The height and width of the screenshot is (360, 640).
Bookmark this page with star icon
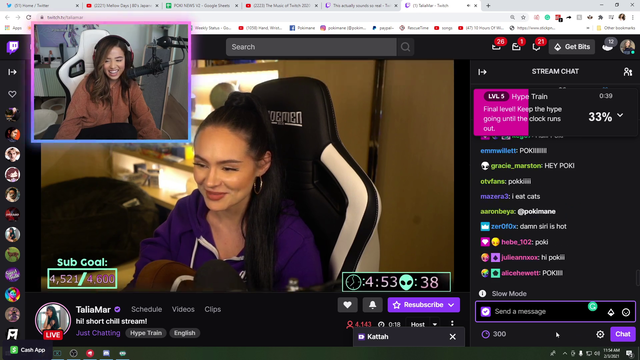tap(523, 18)
